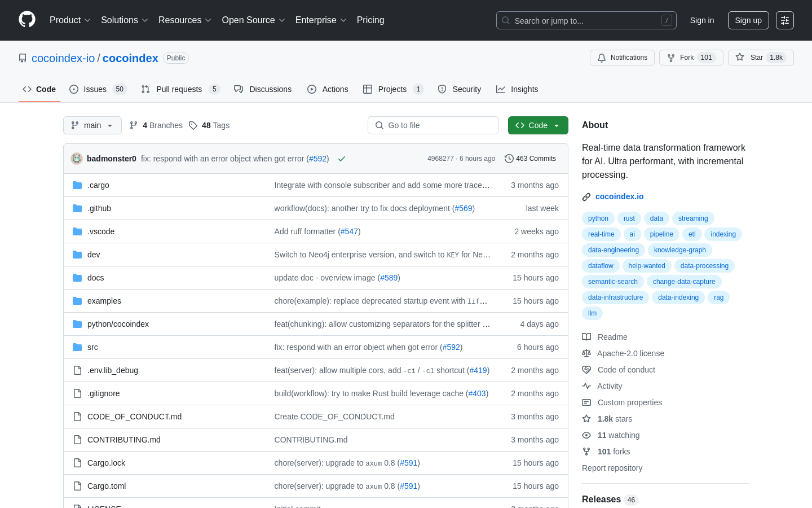Switch to the Issues tab

98,89
